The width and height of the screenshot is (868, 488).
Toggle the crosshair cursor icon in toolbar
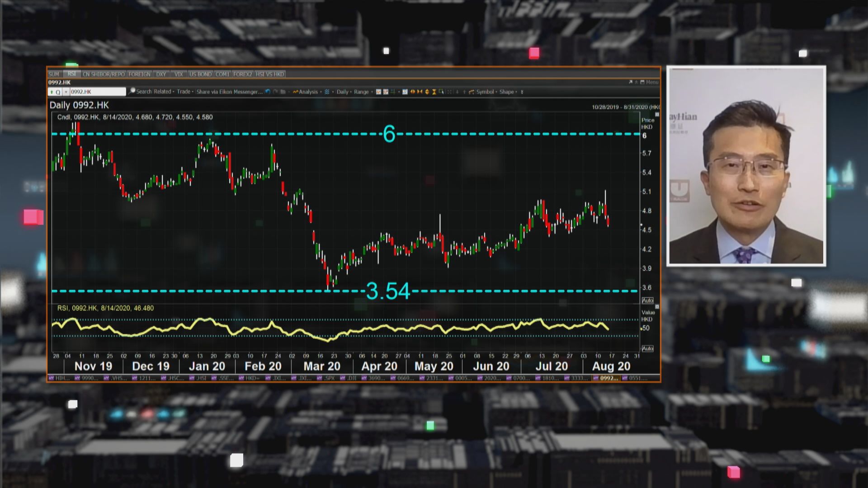coord(393,92)
